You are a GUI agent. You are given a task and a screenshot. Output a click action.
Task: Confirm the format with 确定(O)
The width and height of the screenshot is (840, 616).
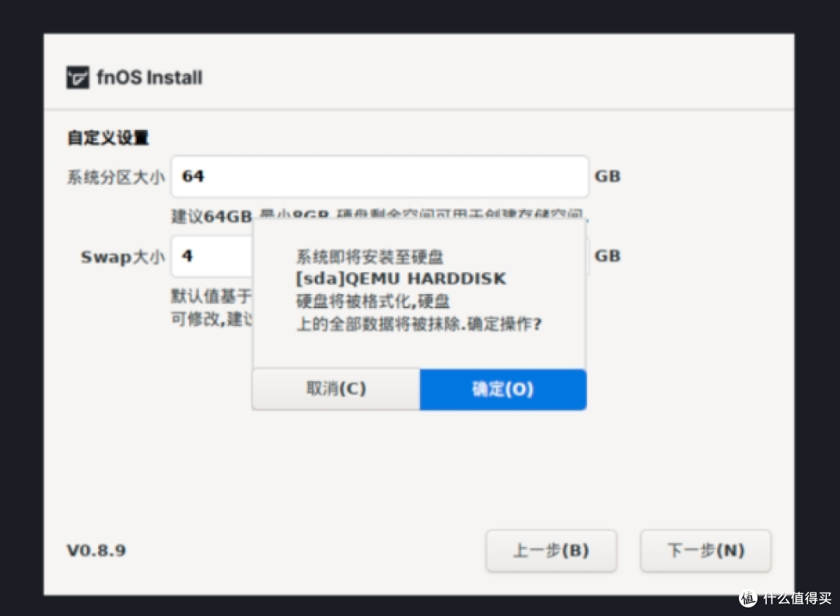pyautogui.click(x=503, y=390)
